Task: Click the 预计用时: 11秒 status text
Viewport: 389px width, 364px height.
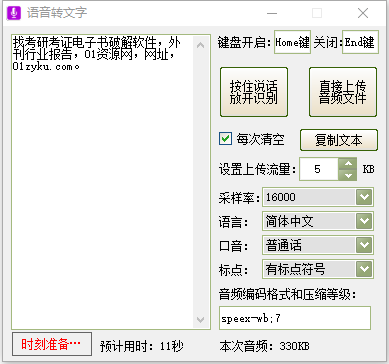Action: click(x=142, y=346)
